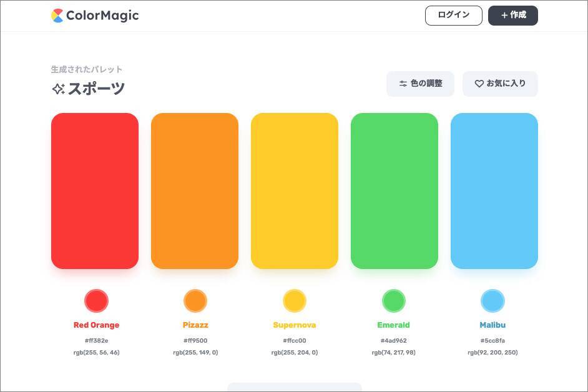The width and height of the screenshot is (588, 392).
Task: Choose the large Emerald green card
Action: 394,190
